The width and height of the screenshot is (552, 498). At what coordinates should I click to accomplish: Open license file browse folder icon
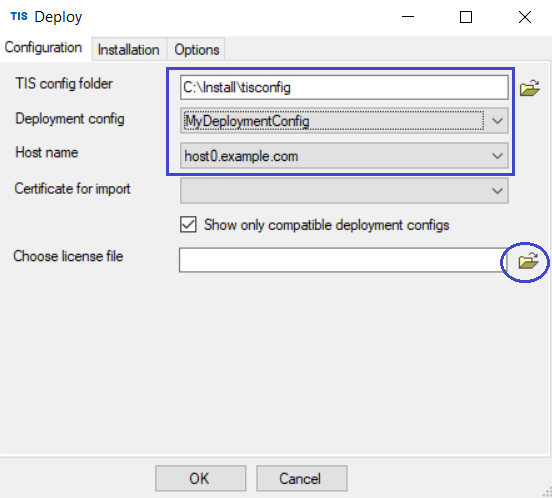[528, 261]
